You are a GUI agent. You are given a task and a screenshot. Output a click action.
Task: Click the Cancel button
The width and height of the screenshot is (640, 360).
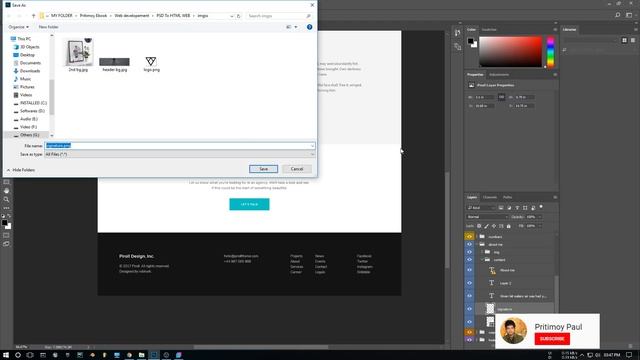click(297, 169)
